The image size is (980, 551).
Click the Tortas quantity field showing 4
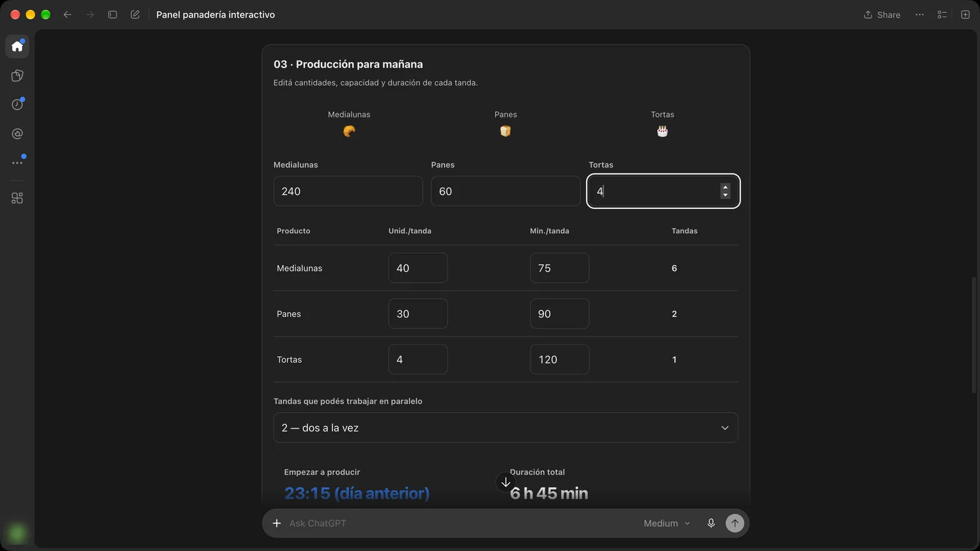[x=663, y=191]
